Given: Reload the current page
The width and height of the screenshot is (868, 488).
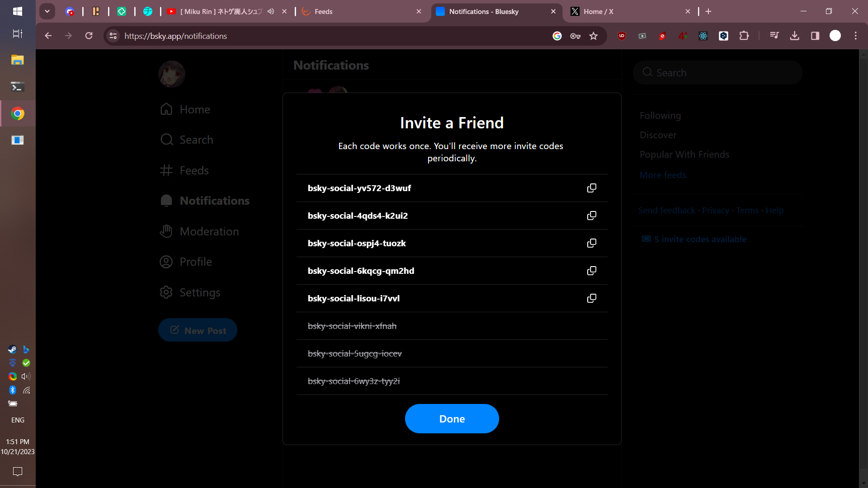Looking at the screenshot, I should [x=89, y=36].
